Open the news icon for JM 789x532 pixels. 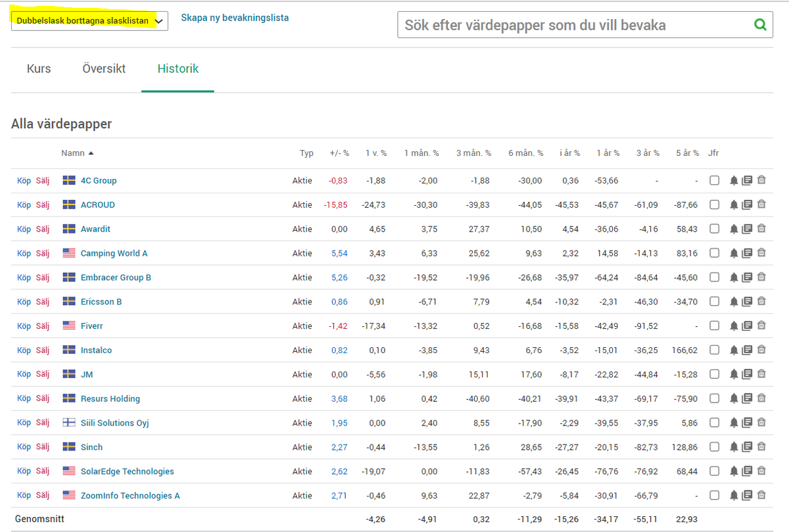[747, 374]
